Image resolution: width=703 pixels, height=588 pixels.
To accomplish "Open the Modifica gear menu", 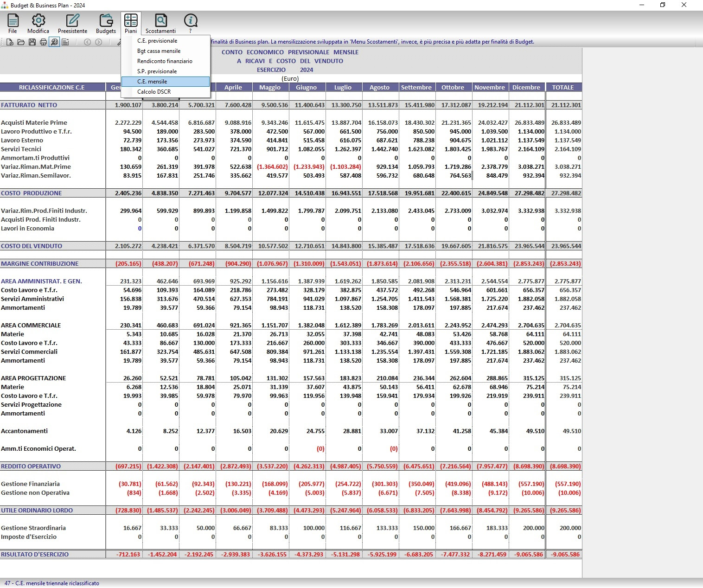I will [38, 24].
